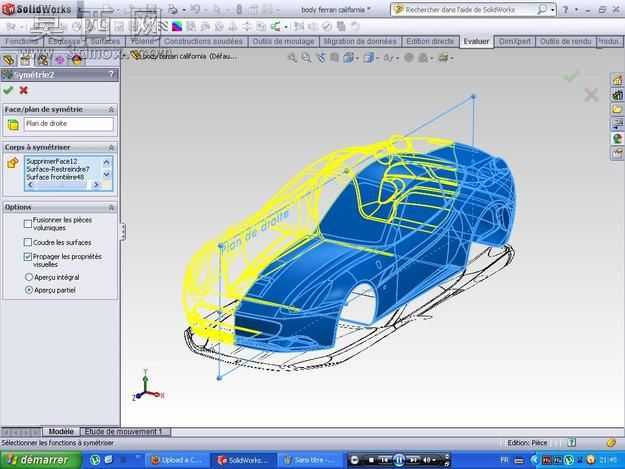Open the view orientation dropdown arrow

[x=357, y=59]
